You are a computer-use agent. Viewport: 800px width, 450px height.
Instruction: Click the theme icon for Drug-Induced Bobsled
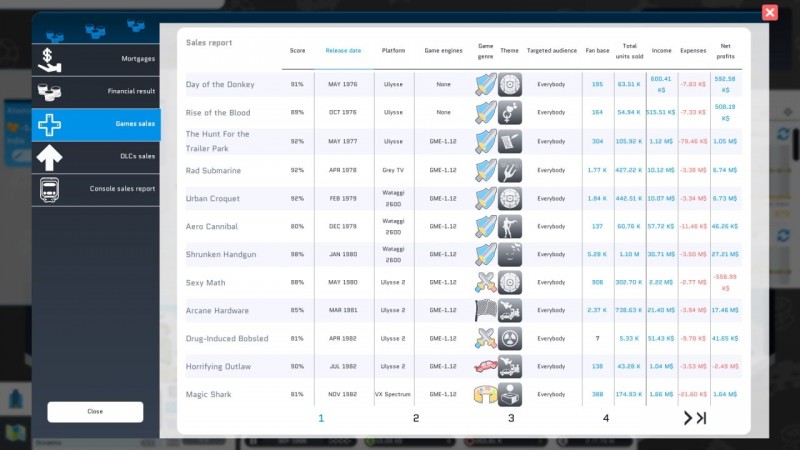510,339
